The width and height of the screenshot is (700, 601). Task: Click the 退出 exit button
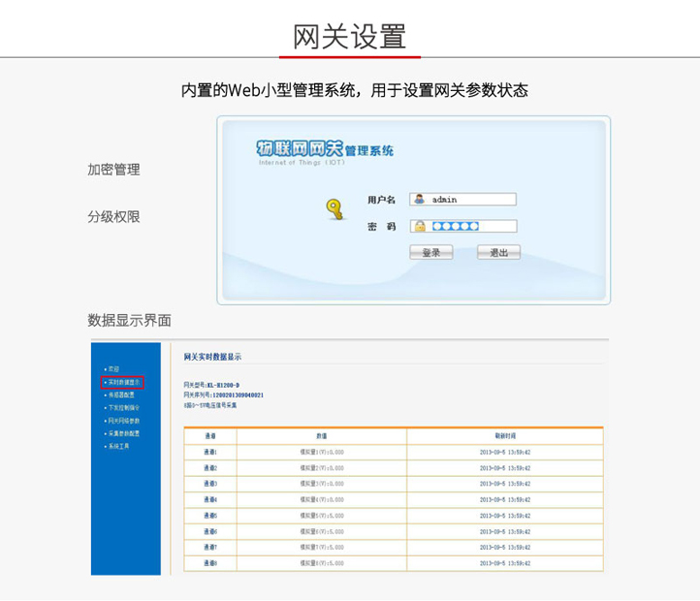coord(498,252)
